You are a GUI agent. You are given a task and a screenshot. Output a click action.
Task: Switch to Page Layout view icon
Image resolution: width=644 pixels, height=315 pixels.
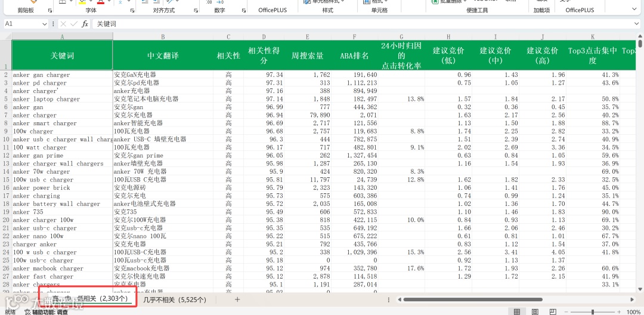(x=535, y=311)
